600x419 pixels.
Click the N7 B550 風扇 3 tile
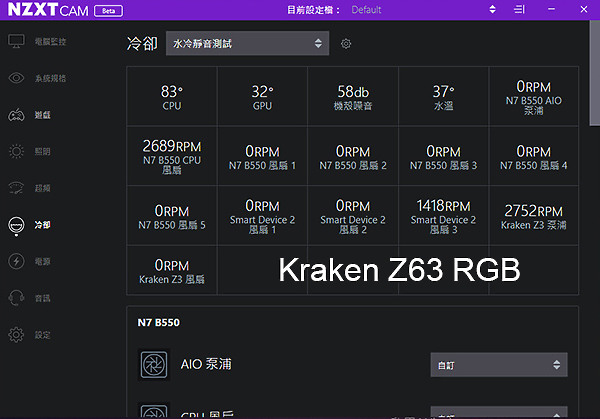pos(443,156)
